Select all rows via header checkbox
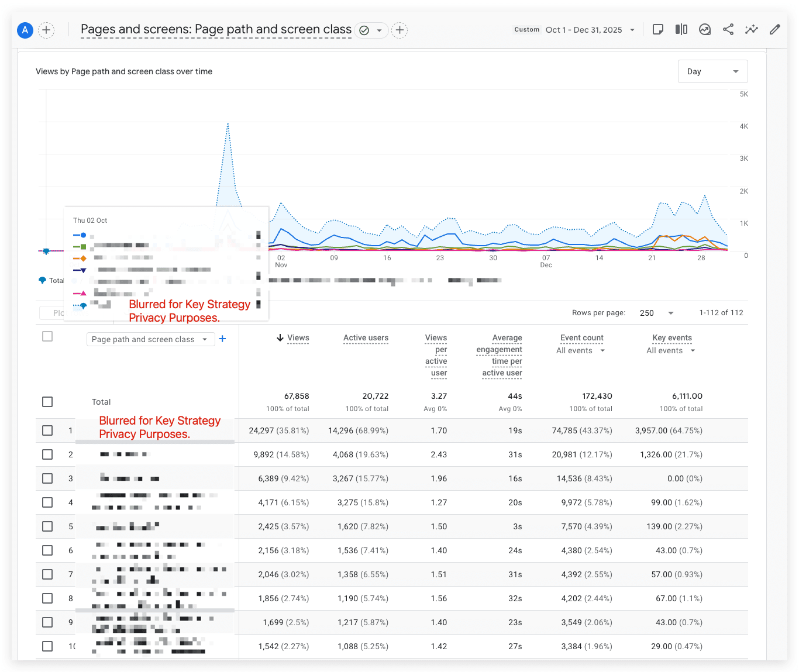Viewport: 799px width, 672px height. pos(47,336)
